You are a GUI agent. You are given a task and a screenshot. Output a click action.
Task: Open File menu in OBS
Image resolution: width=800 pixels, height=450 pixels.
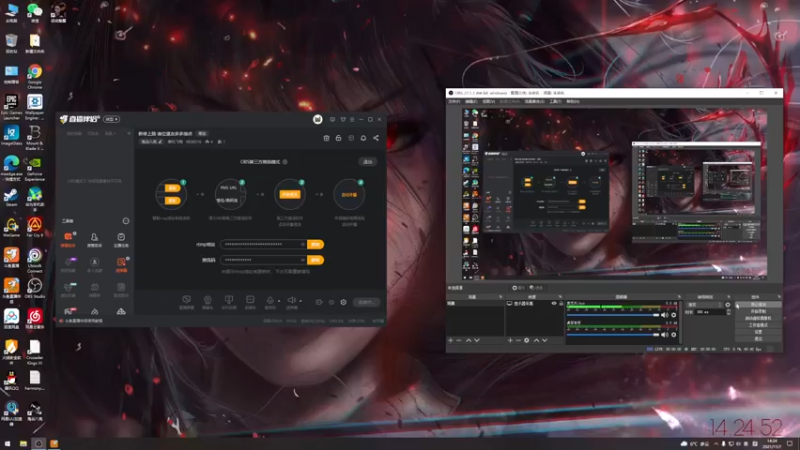coord(454,102)
